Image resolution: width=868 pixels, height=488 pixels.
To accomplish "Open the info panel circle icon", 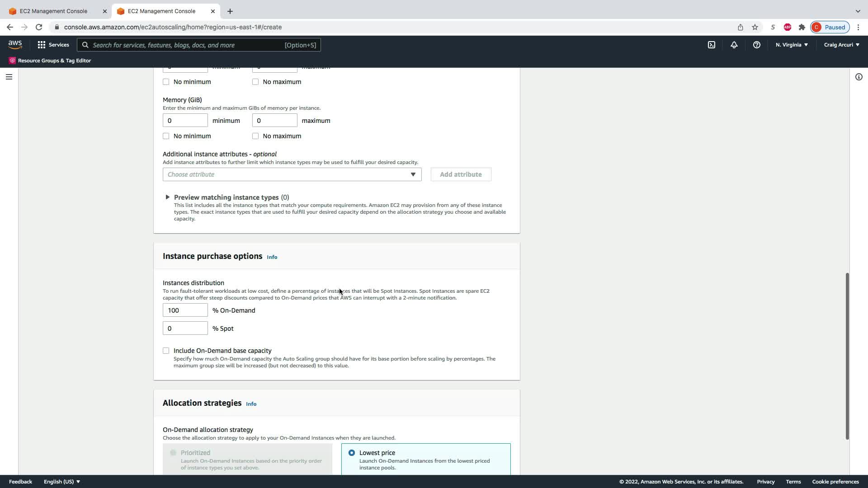I will pos(859,77).
